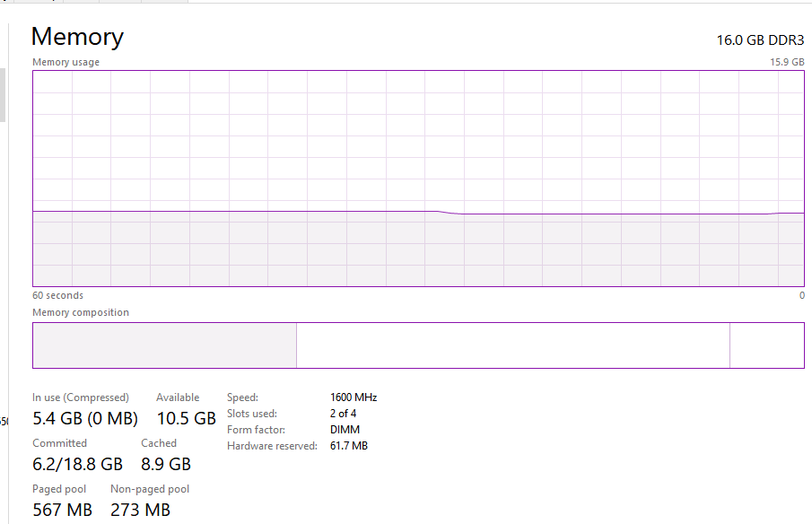The image size is (812, 524).
Task: Click the Free rightmost memory composition segment
Action: tap(767, 345)
